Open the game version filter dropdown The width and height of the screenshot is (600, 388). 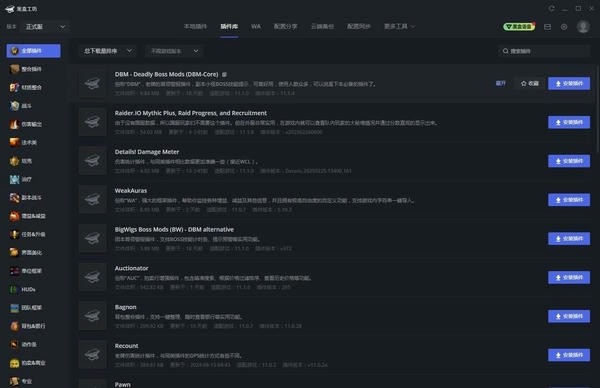click(x=174, y=51)
